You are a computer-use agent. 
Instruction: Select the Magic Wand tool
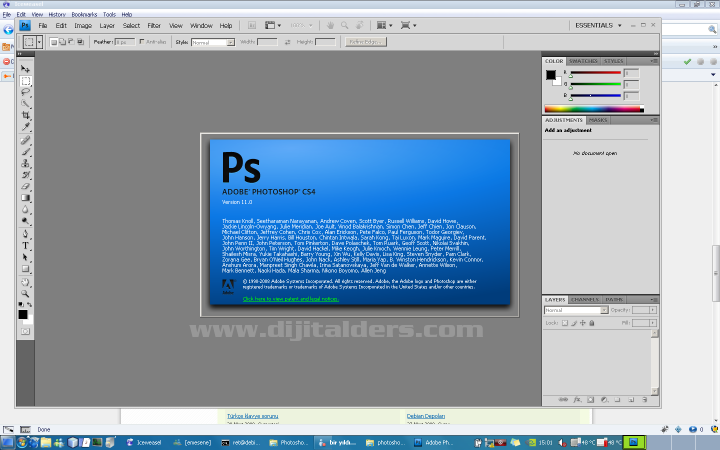click(x=25, y=103)
